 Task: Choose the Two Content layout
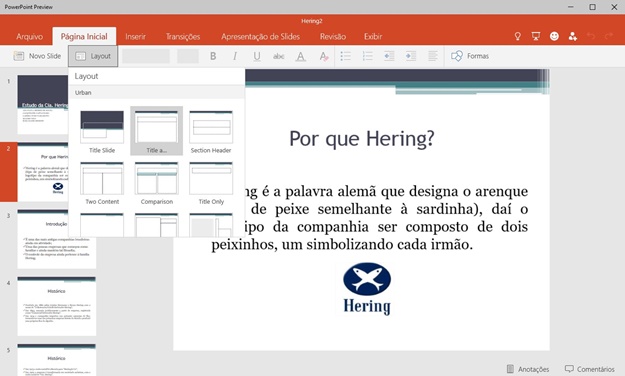[x=102, y=183]
